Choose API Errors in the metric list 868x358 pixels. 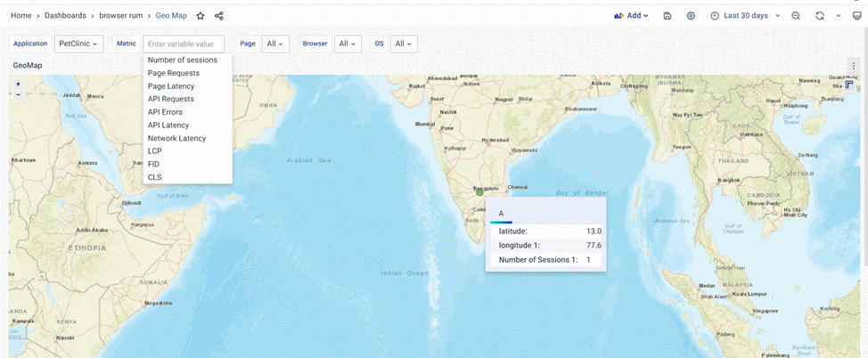[x=165, y=112]
